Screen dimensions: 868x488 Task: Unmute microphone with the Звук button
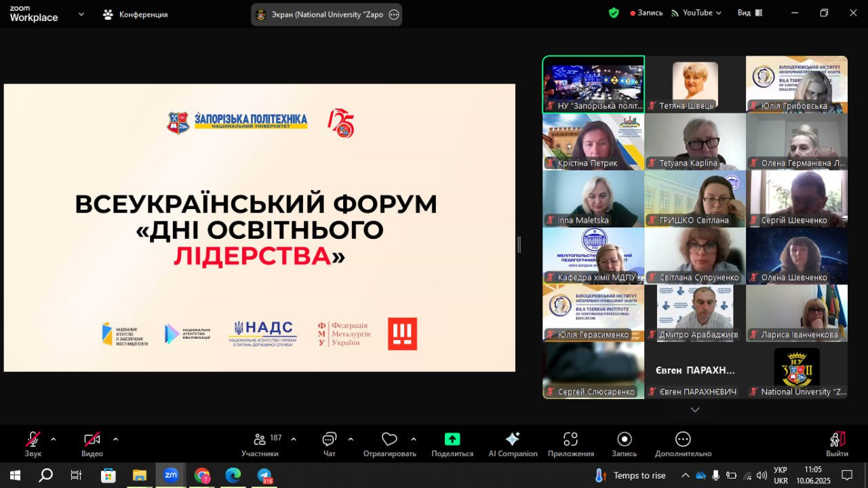[x=33, y=445]
